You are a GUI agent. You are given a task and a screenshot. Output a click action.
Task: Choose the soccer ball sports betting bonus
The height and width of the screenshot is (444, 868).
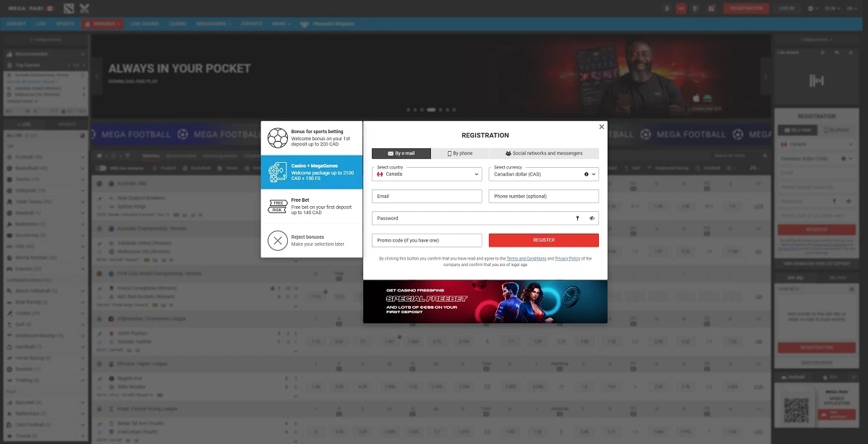312,138
